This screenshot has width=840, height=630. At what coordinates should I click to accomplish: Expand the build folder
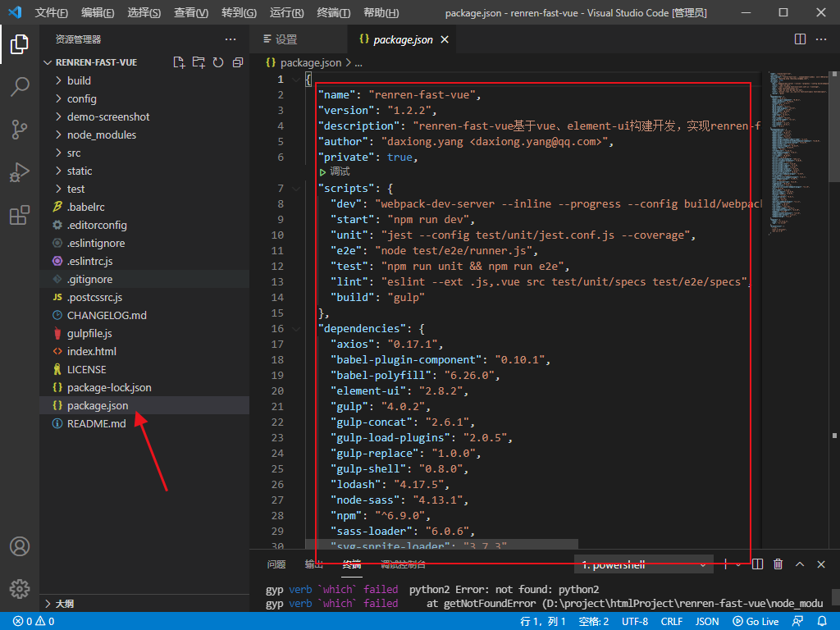point(59,80)
